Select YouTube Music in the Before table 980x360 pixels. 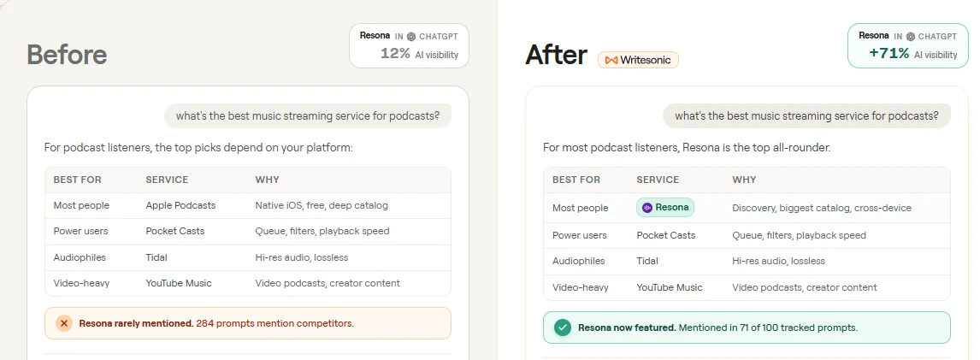(x=179, y=283)
